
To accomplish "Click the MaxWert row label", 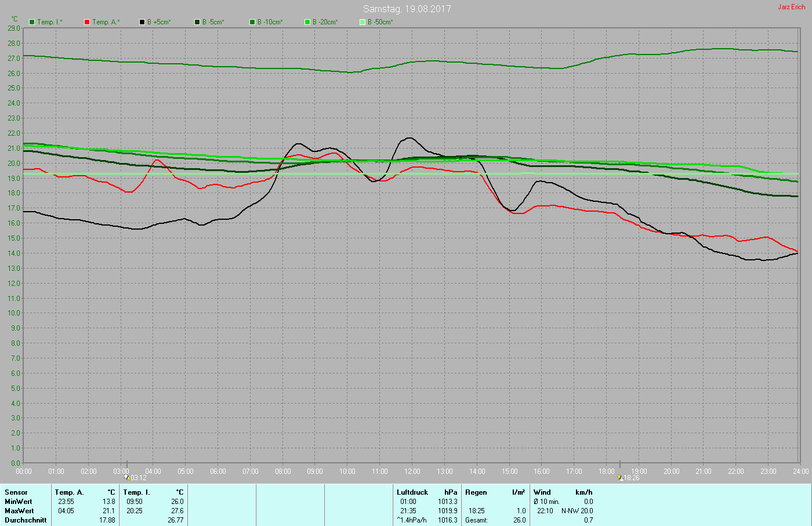I will (x=19, y=511).
